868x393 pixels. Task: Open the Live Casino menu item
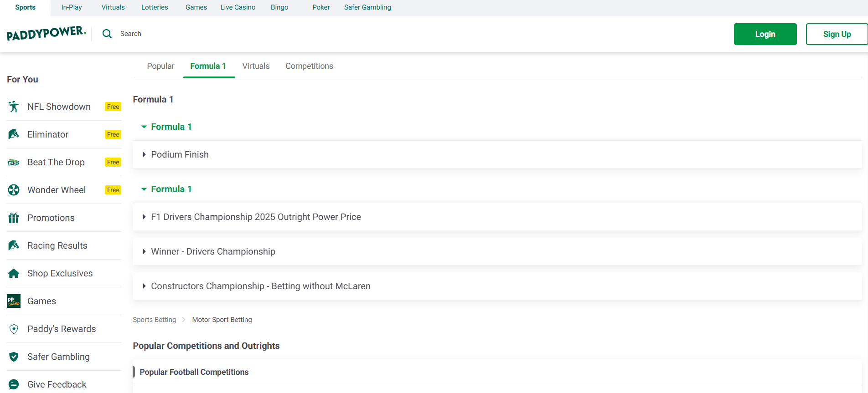(x=238, y=7)
